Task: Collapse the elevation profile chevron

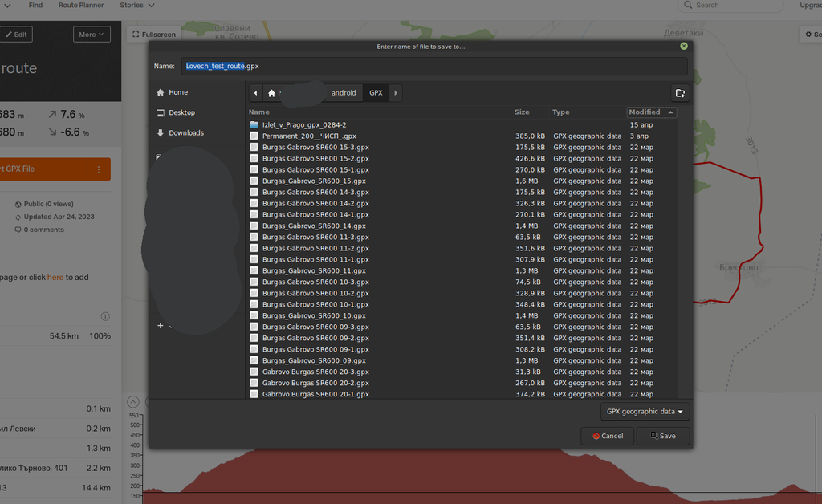Action: (133, 402)
